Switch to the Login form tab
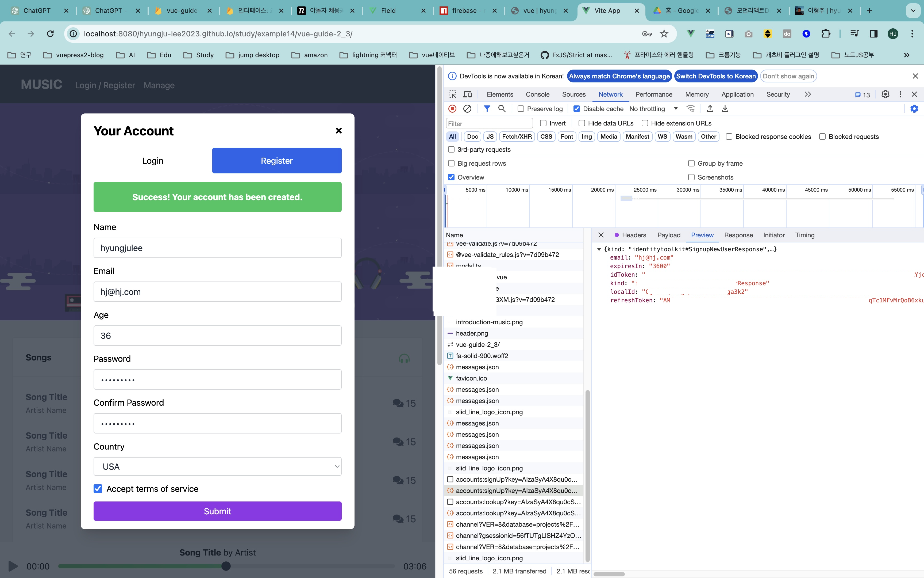Viewport: 924px width, 578px height. coord(153,161)
